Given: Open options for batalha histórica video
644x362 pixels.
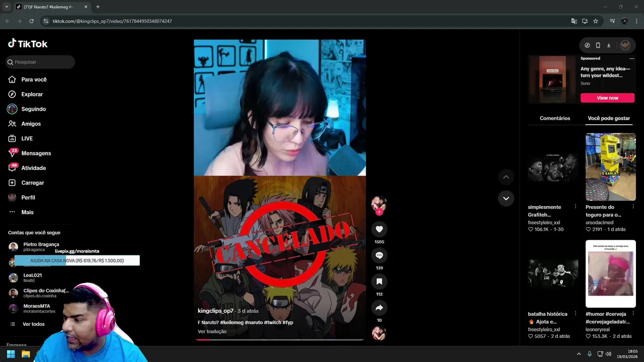Looking at the screenshot, I should click(575, 314).
